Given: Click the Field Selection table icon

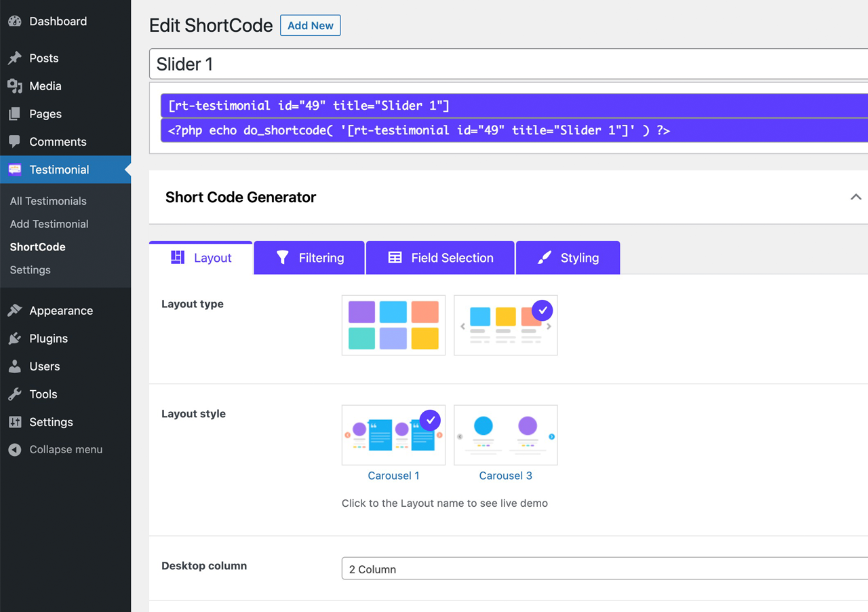Looking at the screenshot, I should pos(395,258).
